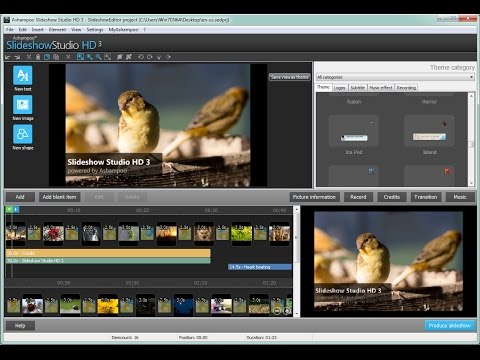
Task: Open the Element menu
Action: tap(57, 30)
